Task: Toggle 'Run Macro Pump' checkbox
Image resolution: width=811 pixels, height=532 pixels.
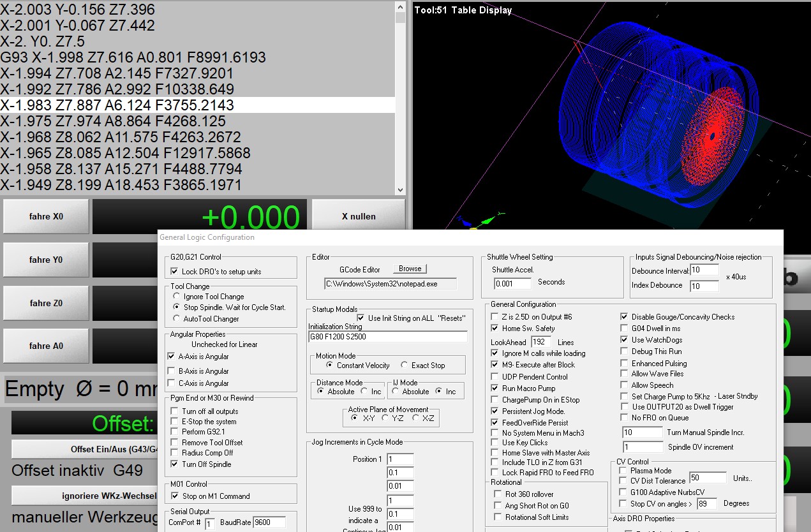Action: [495, 388]
